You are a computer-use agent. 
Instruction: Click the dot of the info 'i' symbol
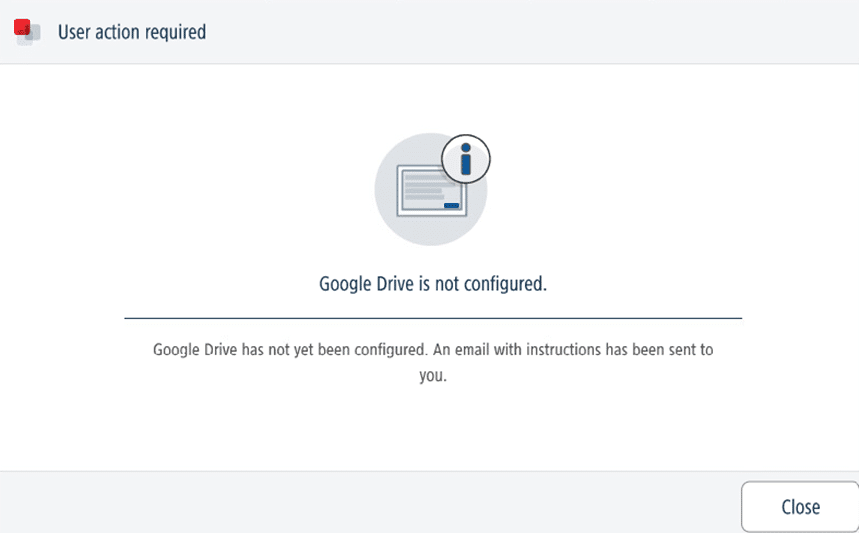[466, 147]
